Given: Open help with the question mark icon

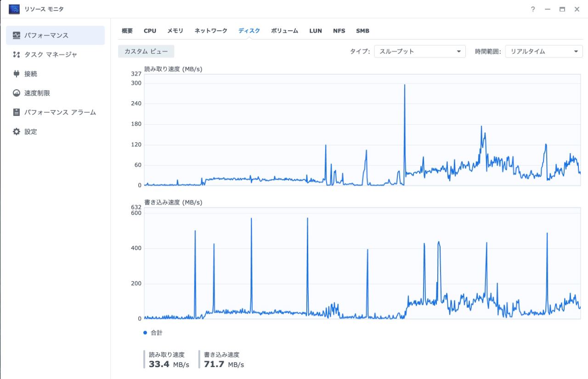Looking at the screenshot, I should (533, 9).
